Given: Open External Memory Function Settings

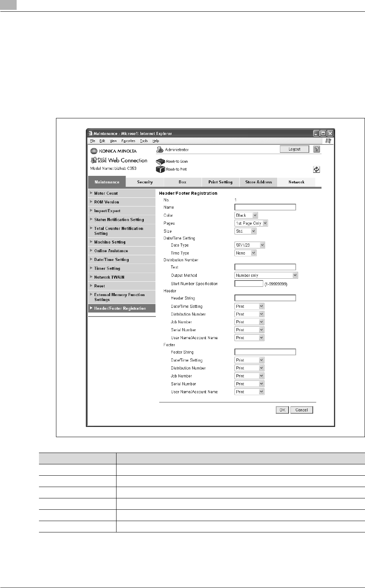Looking at the screenshot, I should 122,297.
